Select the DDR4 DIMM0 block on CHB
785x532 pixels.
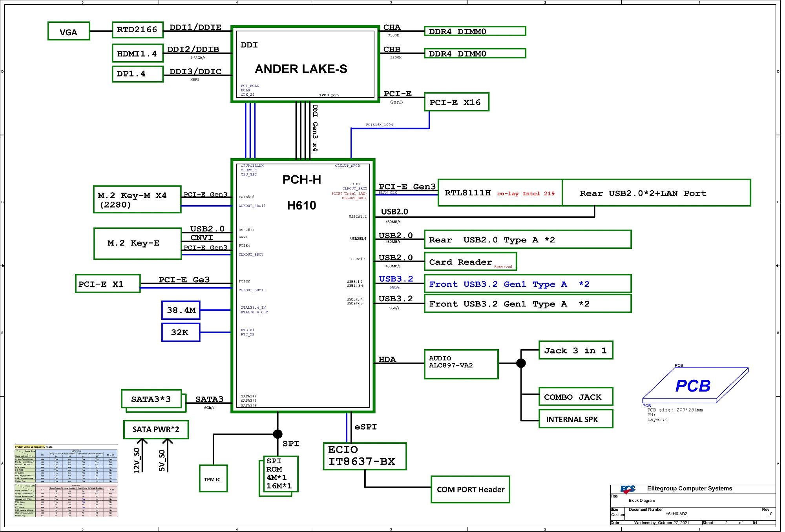pos(475,53)
